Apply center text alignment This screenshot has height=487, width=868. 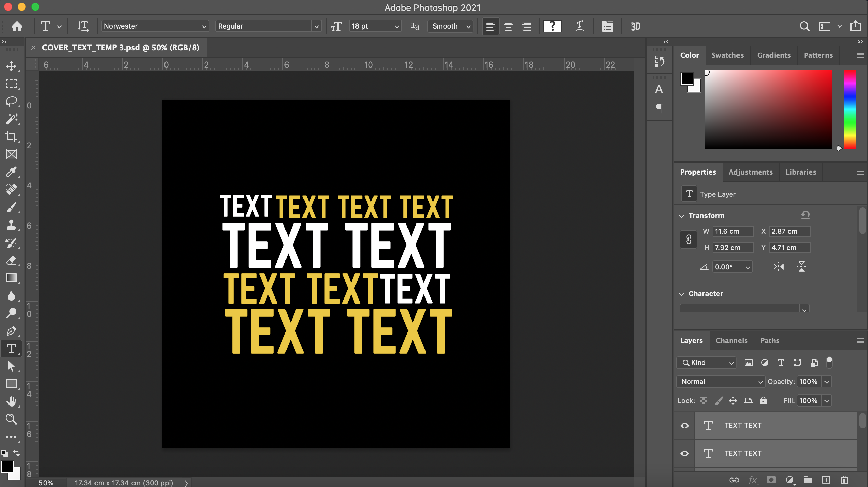[x=508, y=26]
